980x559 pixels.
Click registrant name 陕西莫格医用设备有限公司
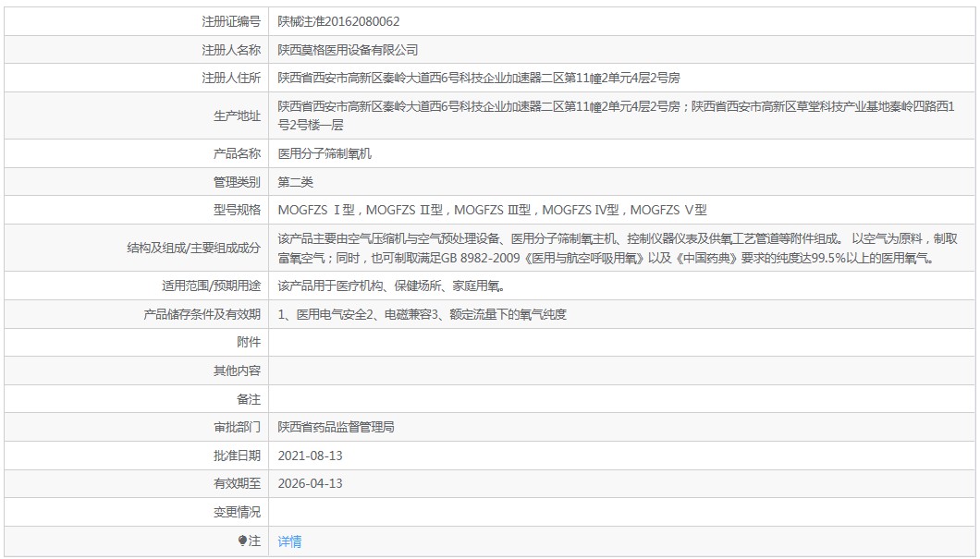coord(348,50)
